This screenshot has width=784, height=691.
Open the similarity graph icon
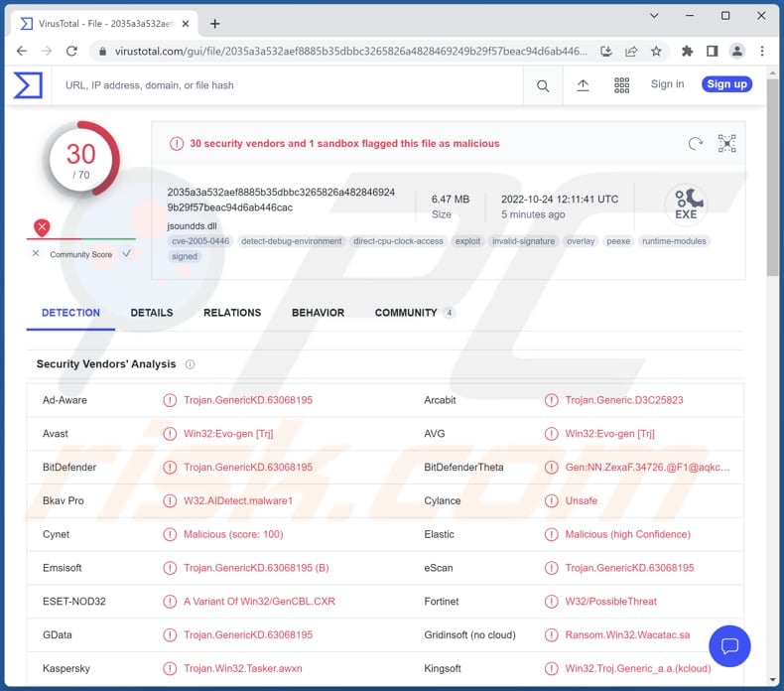coord(726,144)
